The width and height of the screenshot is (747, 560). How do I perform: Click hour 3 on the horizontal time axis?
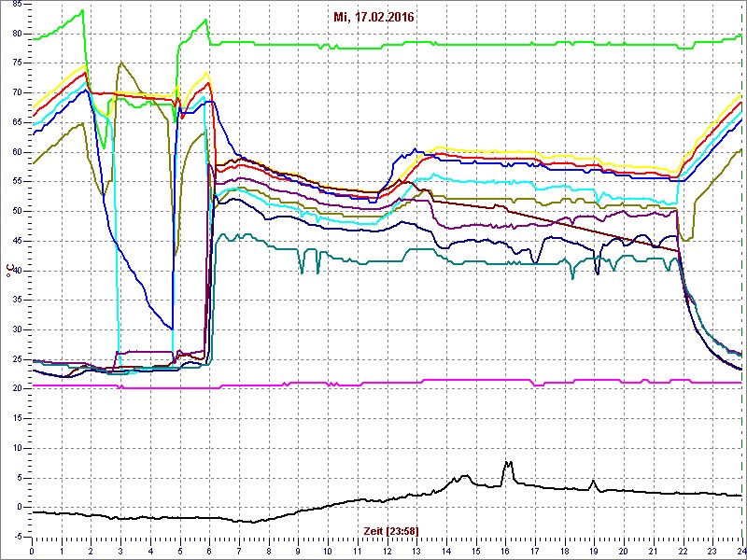(x=120, y=550)
